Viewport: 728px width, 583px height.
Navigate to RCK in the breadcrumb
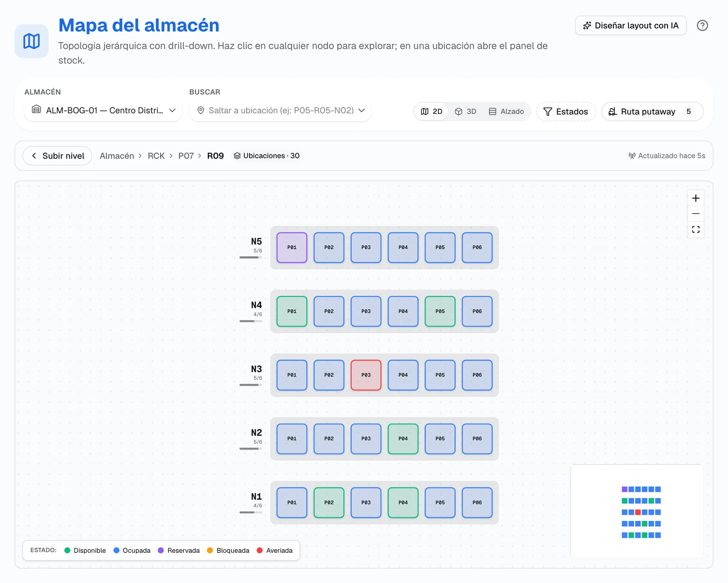[156, 156]
